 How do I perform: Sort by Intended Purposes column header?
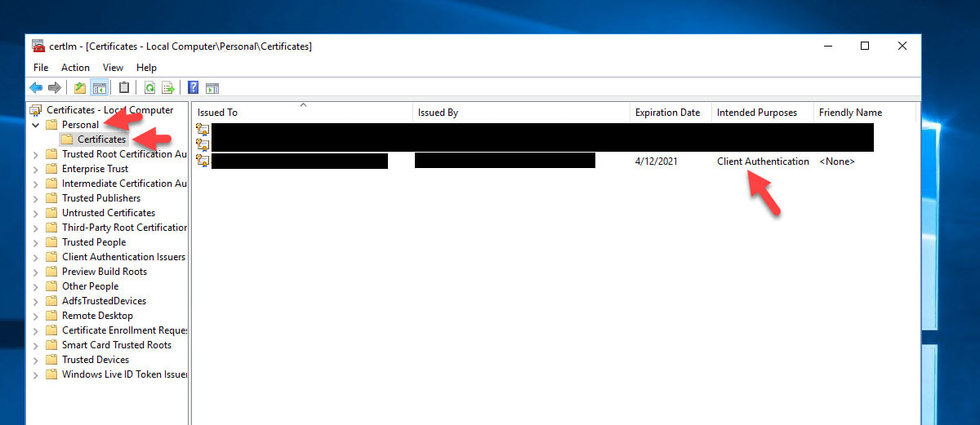point(756,113)
